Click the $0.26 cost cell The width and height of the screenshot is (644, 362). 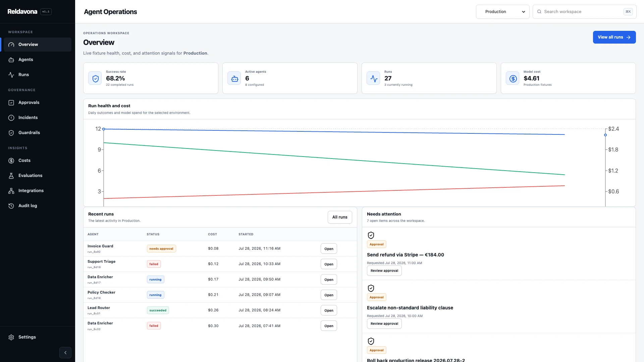pyautogui.click(x=213, y=310)
